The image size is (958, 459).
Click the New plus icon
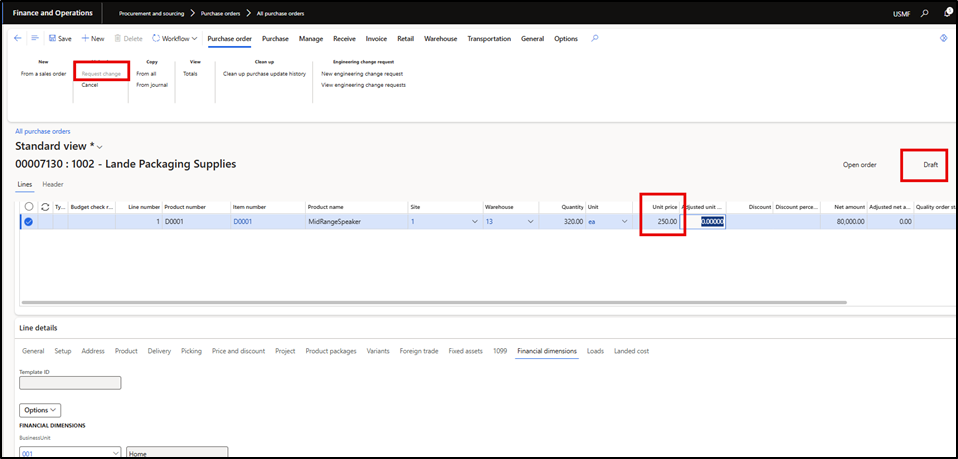click(x=85, y=38)
